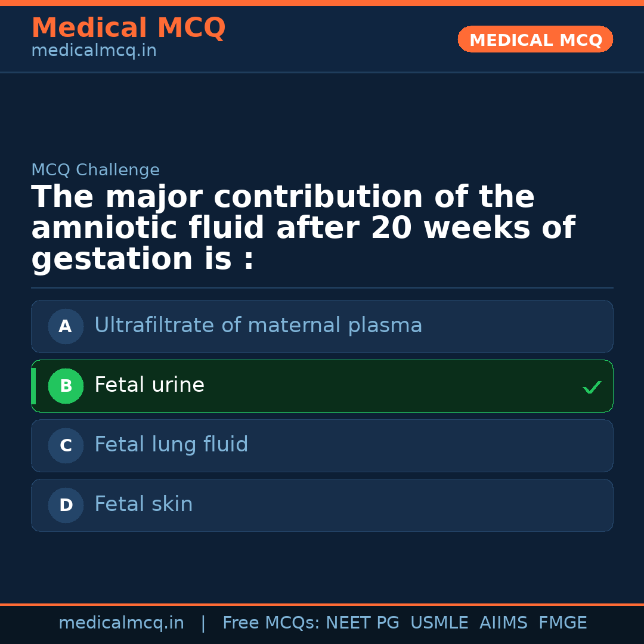Choose the 'Fetal urine' answer text
This screenshot has width=644, height=644.
coord(149,385)
